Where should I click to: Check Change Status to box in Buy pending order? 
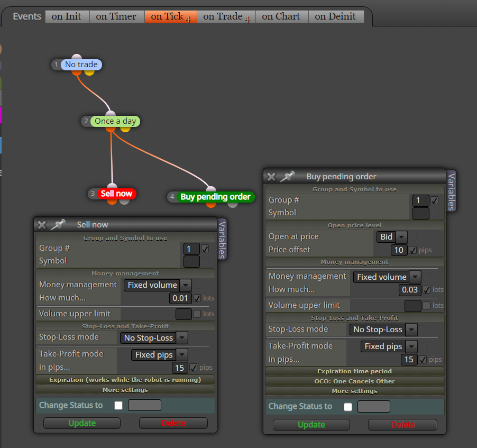pos(348,407)
